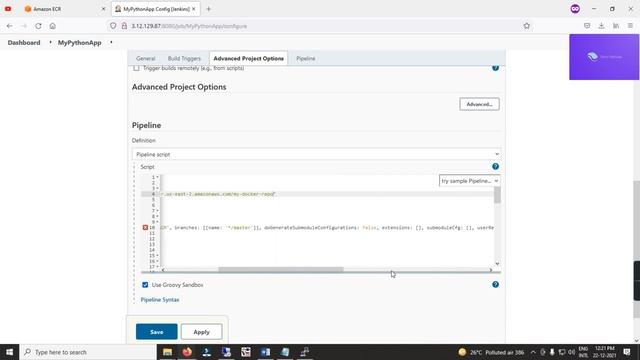Click the script editor vertical scrollbar thumb
The height and width of the screenshot is (360, 640).
click(x=497, y=195)
